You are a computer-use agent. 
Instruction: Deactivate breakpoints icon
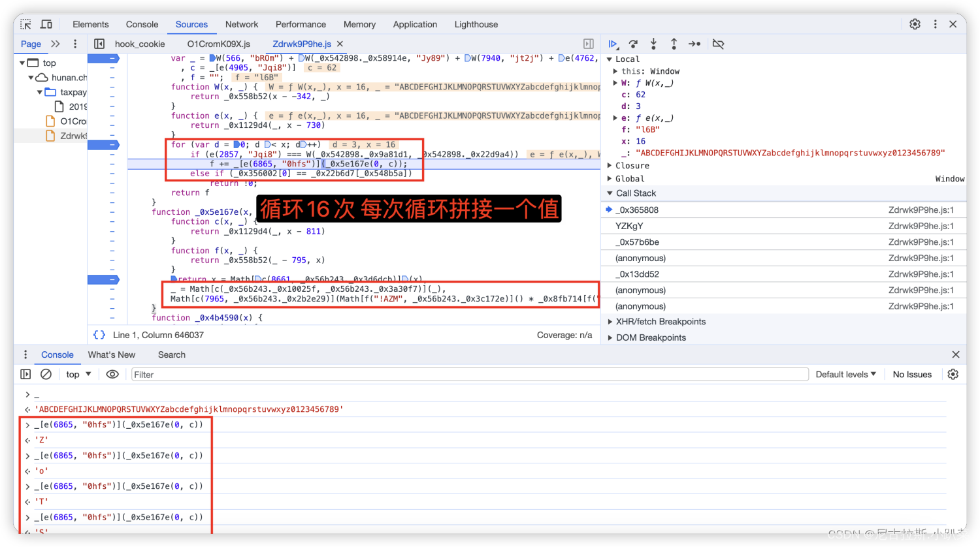point(718,44)
